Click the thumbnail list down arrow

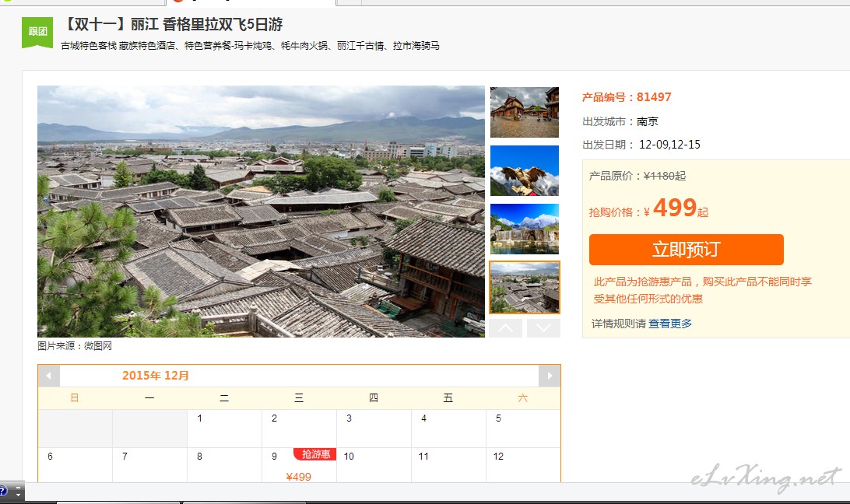[x=543, y=328]
